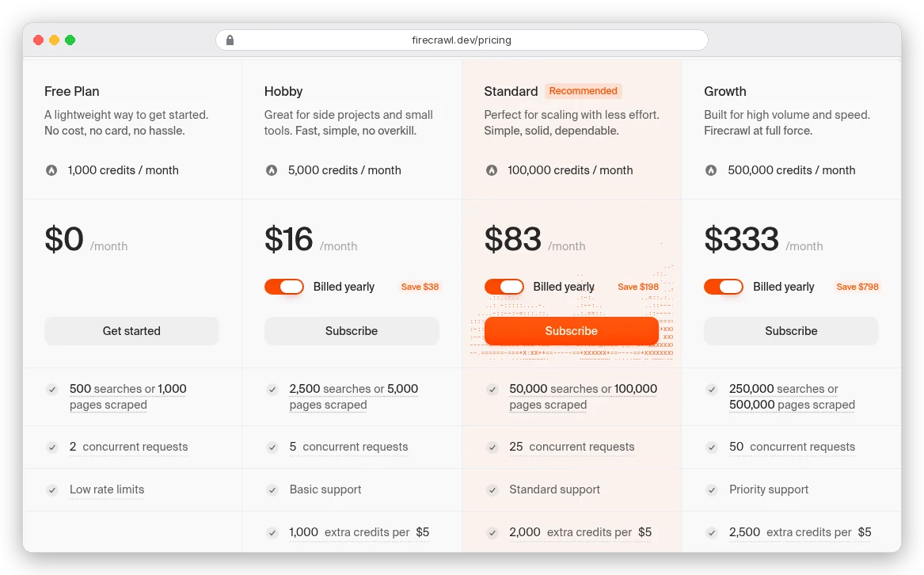Click 'Priority support' text
Viewport: 924px width, 575px height.
click(769, 489)
